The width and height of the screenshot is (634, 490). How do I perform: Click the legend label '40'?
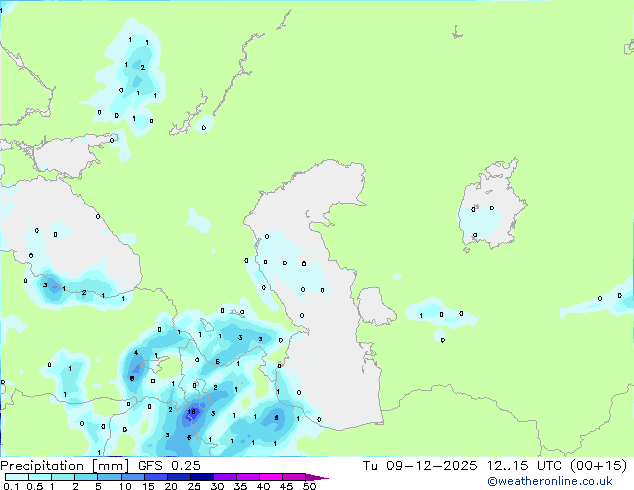(x=263, y=486)
